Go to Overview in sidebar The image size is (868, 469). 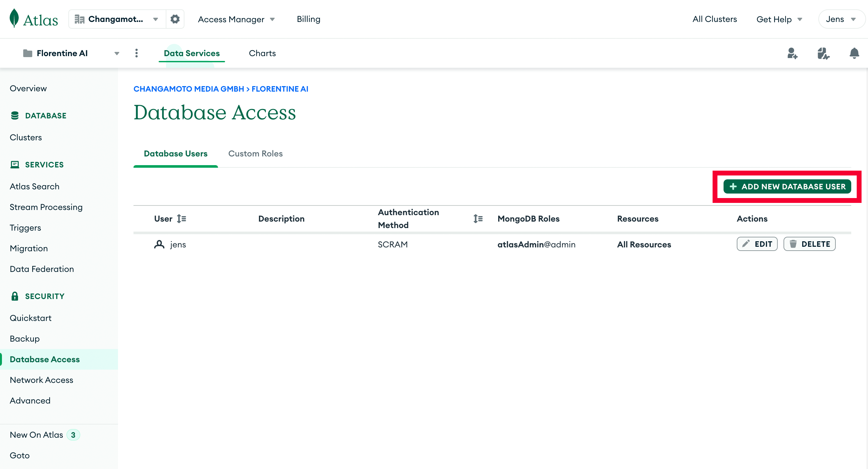(x=28, y=88)
